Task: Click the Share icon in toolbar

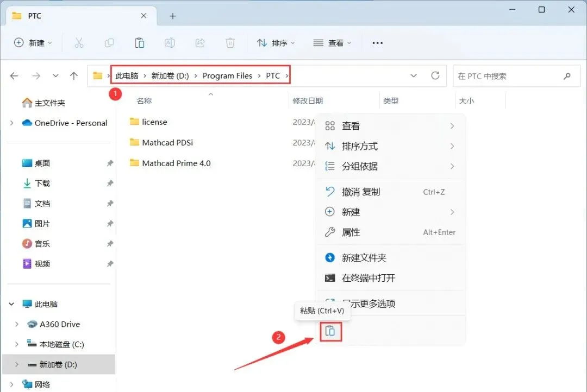Action: (x=200, y=43)
